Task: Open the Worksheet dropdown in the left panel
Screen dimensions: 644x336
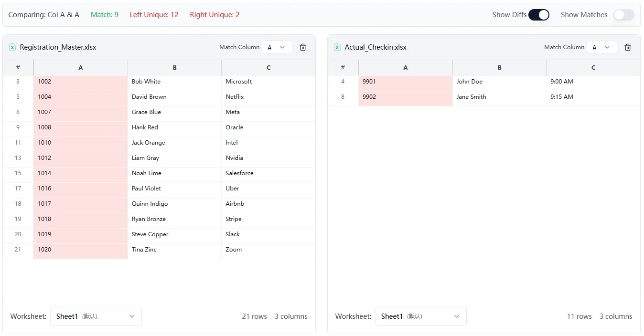Action: tap(96, 316)
